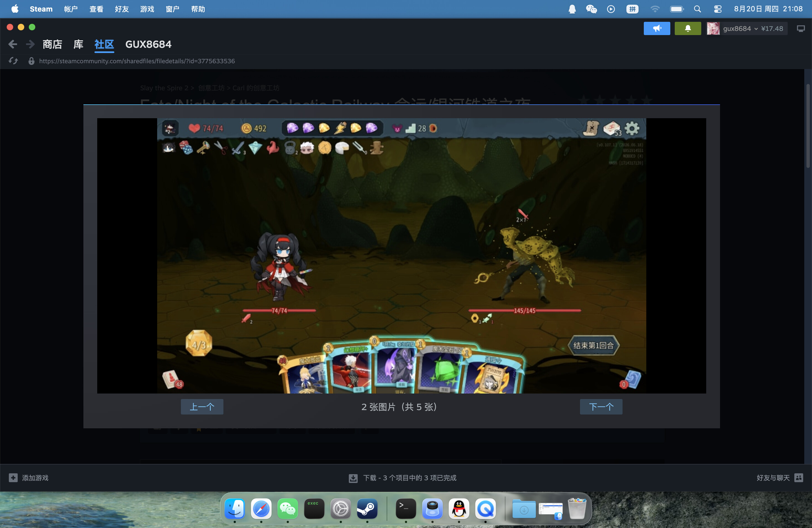
Task: Open Control Center in the menu bar
Action: (x=718, y=9)
